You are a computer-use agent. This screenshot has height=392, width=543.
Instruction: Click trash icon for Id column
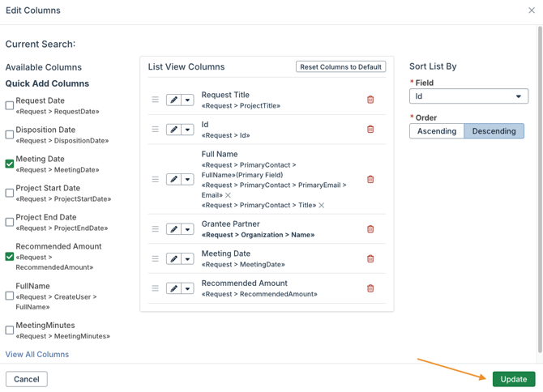point(370,130)
